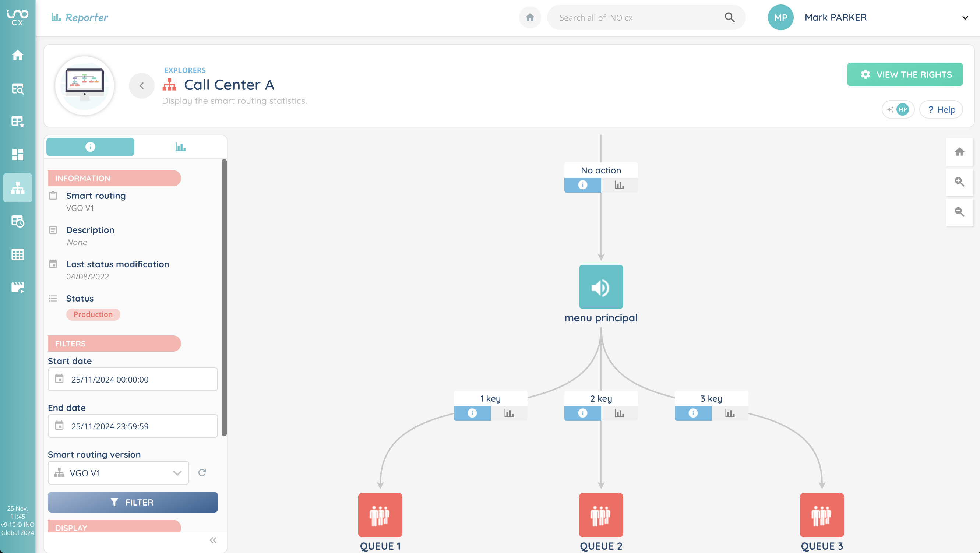Click VIEW THE RIGHTS button

(905, 74)
